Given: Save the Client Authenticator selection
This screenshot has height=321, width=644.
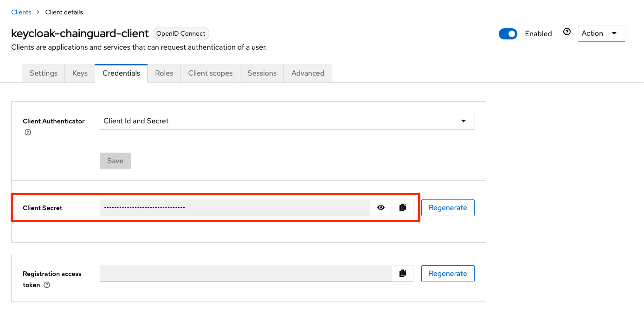Looking at the screenshot, I should 115,160.
